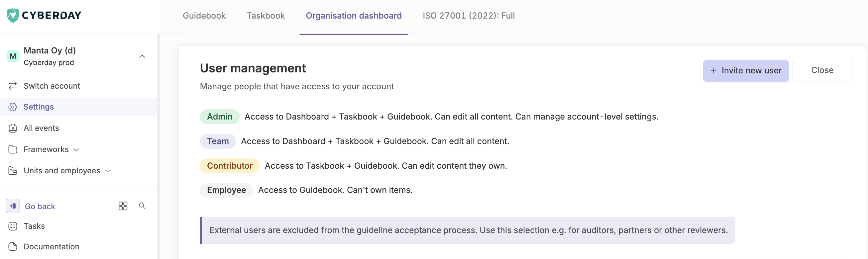Click the Cyberday prod account subtitle

click(x=49, y=63)
